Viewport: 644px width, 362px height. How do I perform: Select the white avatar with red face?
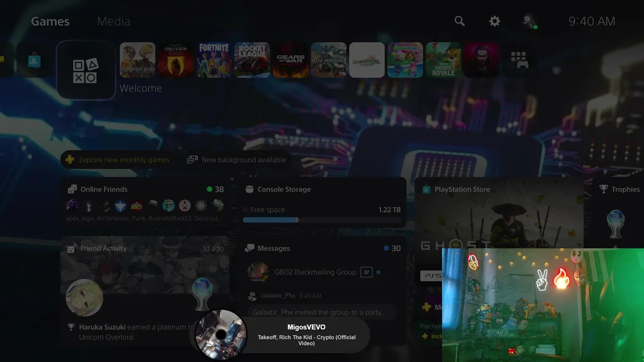coord(185,205)
